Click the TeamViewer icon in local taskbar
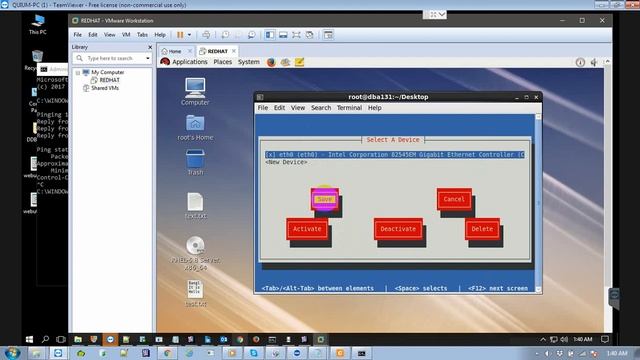This screenshot has width=640, height=360. [x=58, y=353]
